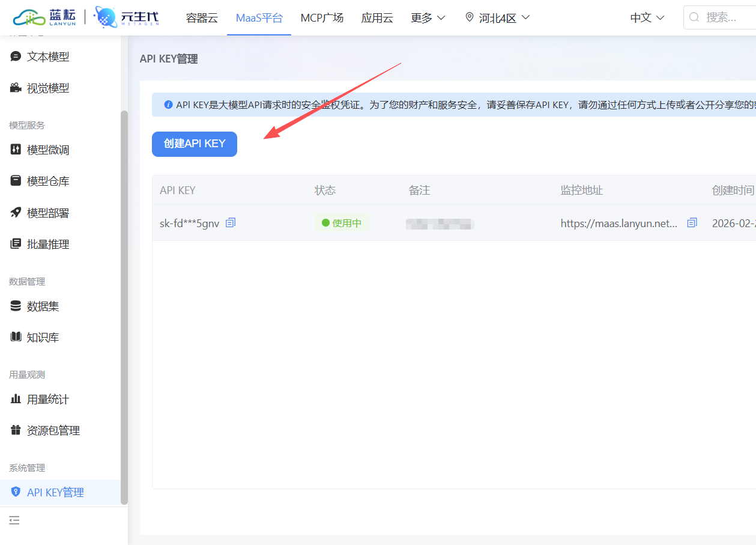The image size is (756, 545).
Task: Click the info icon in the notice banner
Action: (x=169, y=105)
